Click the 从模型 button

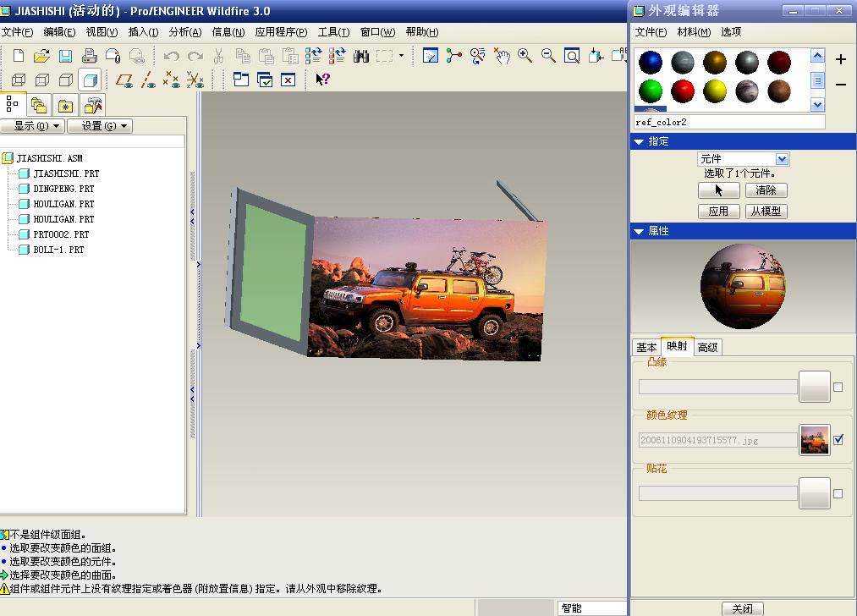766,212
